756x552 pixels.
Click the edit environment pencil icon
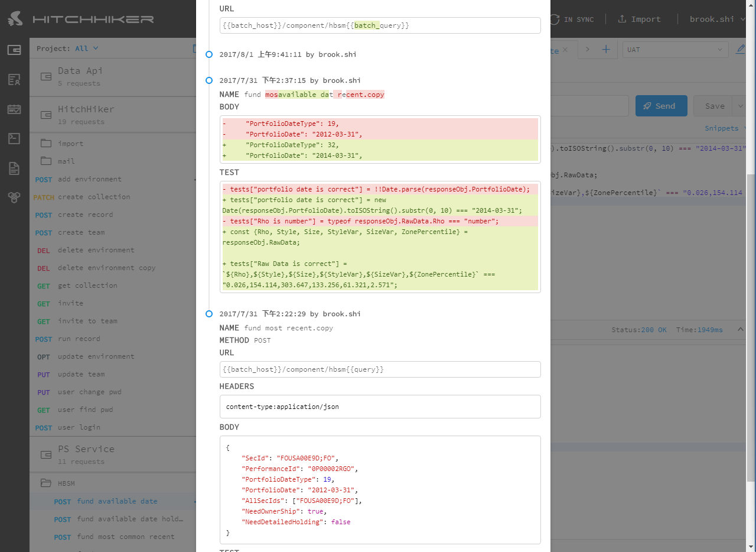coord(741,49)
